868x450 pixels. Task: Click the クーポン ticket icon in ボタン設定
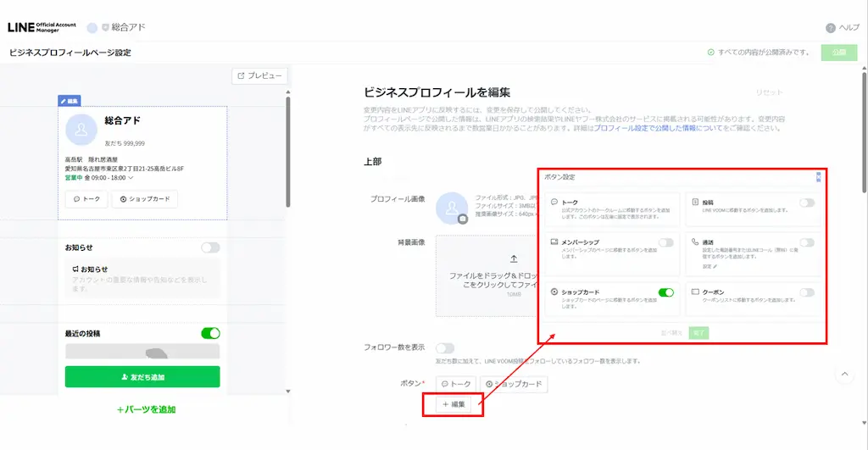point(695,292)
